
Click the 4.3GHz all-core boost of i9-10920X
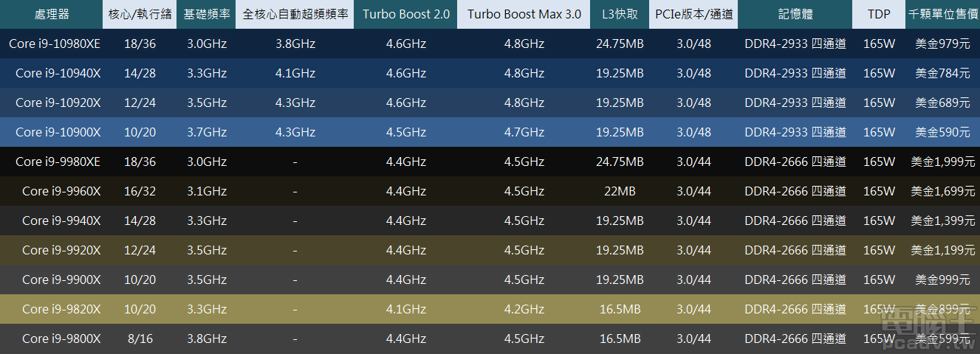pos(295,103)
